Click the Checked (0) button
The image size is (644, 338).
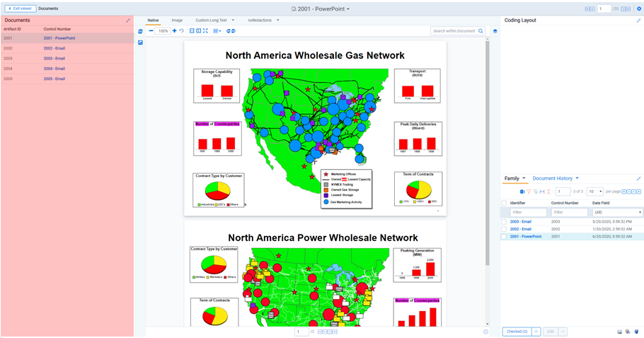(517, 332)
